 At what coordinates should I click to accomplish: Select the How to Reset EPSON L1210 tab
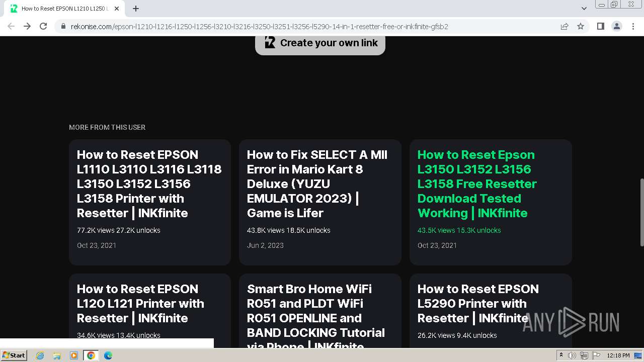pos(64,9)
